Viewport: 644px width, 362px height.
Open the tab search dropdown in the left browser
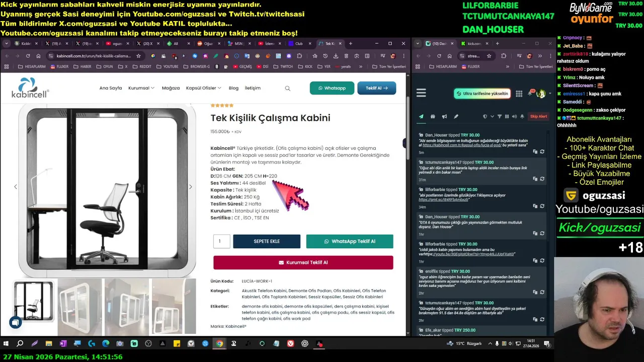point(7,44)
